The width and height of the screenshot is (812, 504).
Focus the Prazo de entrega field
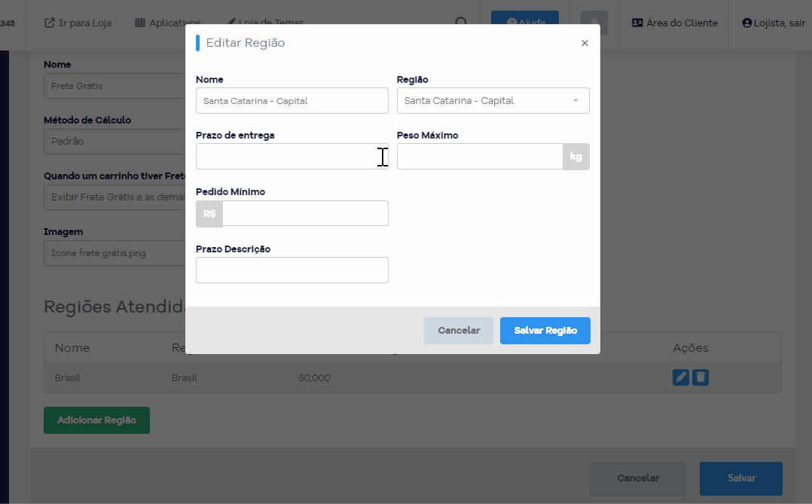292,157
